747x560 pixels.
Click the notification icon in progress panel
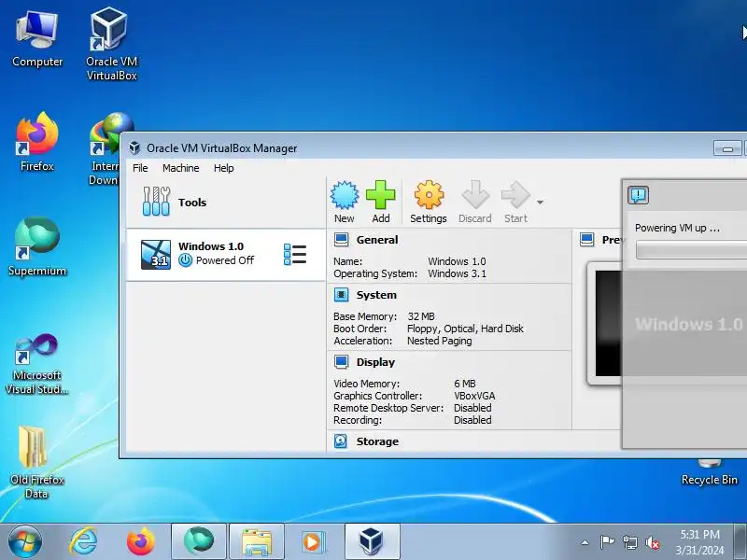638,195
